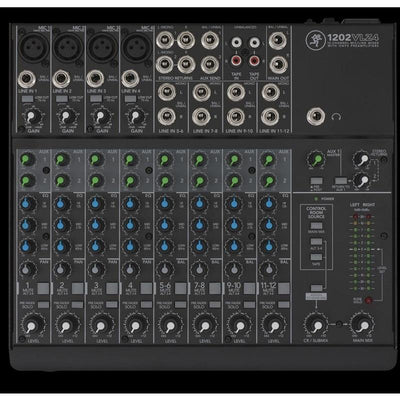Screen dimensions: 400x400
Task: Click the channel 7-8 LEVEL knob
Action: coord(204,325)
